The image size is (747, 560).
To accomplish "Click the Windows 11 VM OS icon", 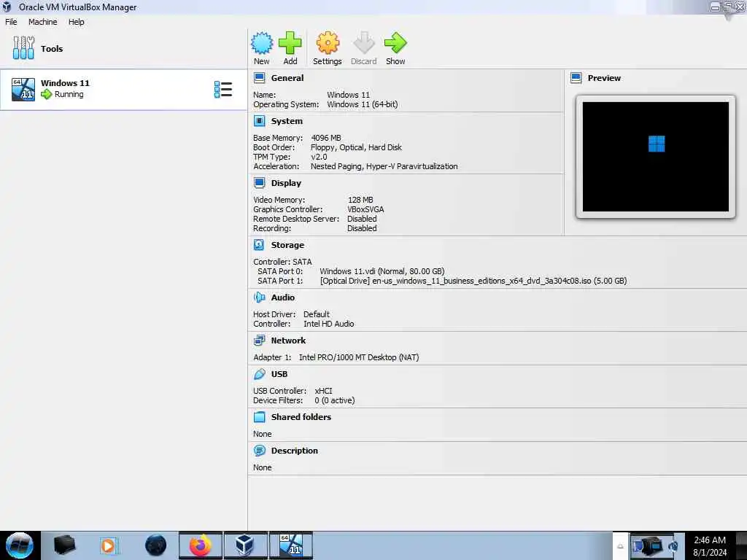I will 23,90.
